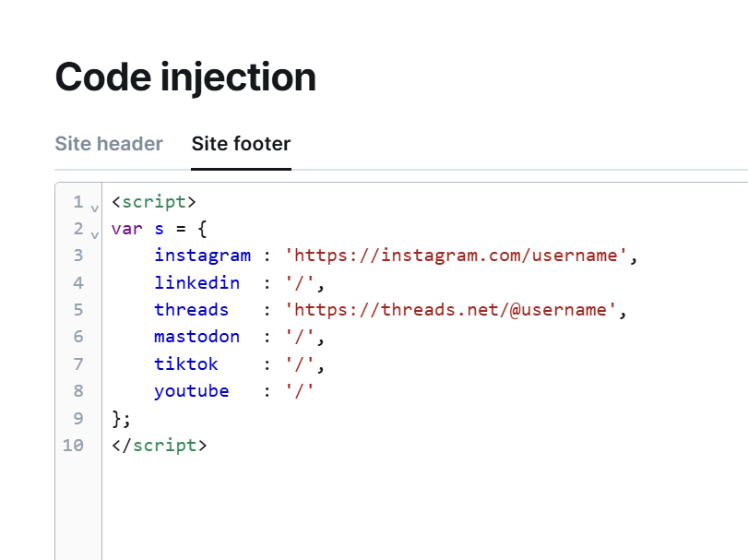Image resolution: width=748 pixels, height=560 pixels.
Task: Click the opening script tag text
Action: [x=154, y=202]
